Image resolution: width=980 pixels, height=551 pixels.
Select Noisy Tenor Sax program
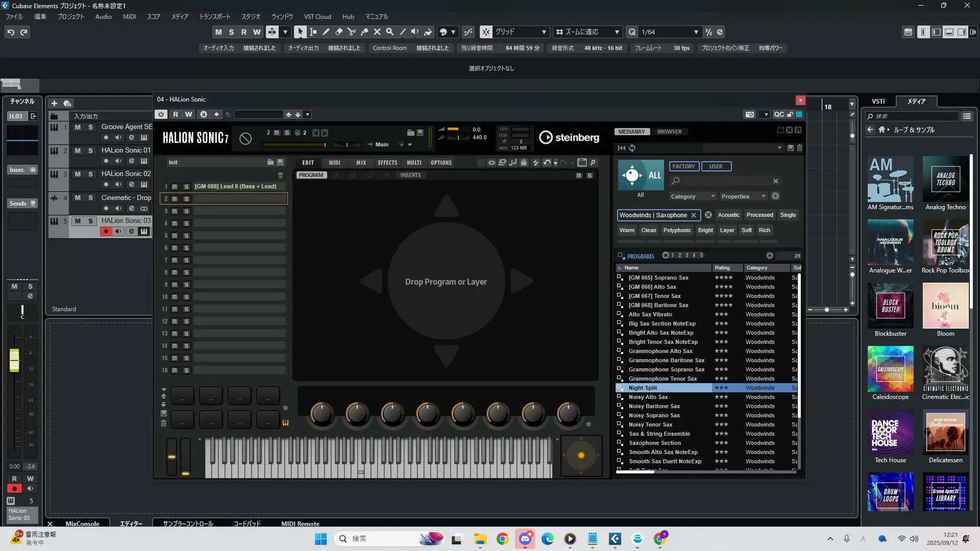tap(650, 424)
